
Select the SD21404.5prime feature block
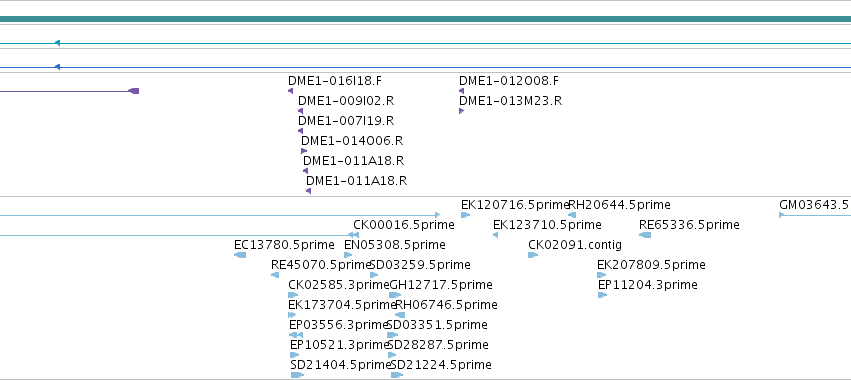click(x=297, y=375)
